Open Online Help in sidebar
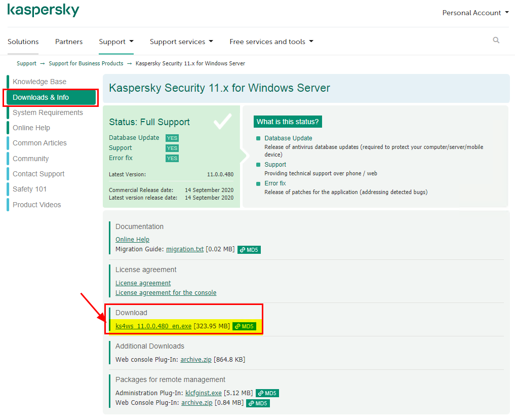The width and height of the screenshot is (515, 420). point(31,128)
